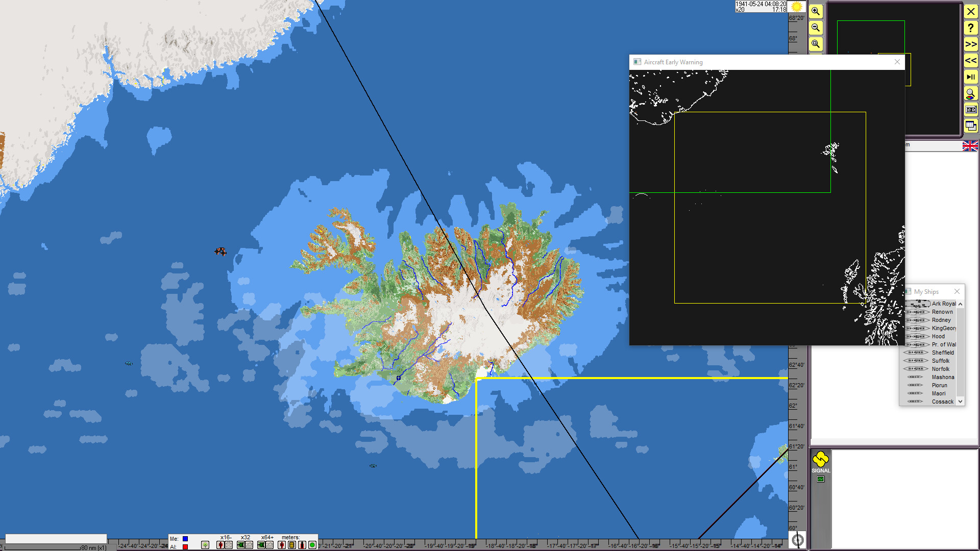Open the data grid icon at bottom of right panel

coord(971,126)
